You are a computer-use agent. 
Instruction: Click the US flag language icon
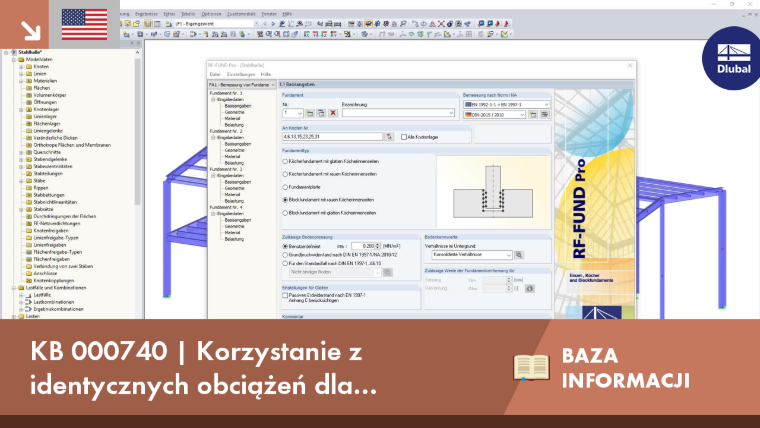pyautogui.click(x=84, y=24)
